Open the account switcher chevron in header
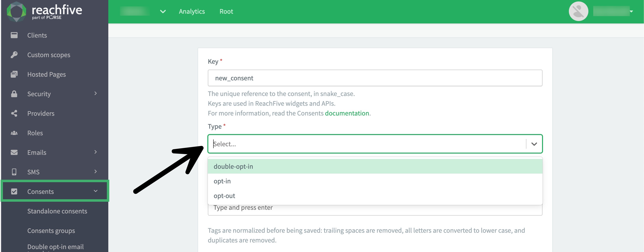 (x=163, y=11)
